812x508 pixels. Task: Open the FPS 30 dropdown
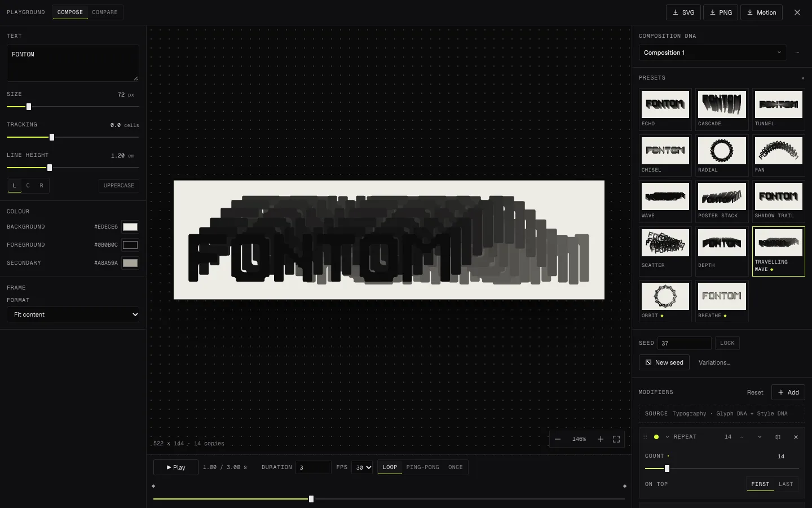click(x=362, y=467)
